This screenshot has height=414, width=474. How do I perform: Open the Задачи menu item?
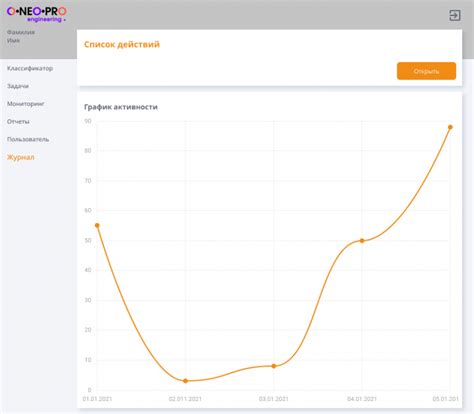click(18, 86)
